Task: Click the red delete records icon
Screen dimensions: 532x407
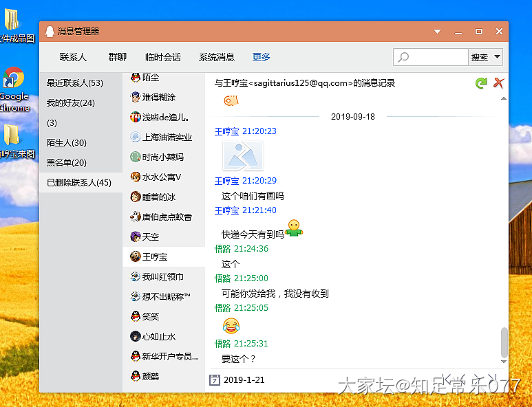Action: 499,83
